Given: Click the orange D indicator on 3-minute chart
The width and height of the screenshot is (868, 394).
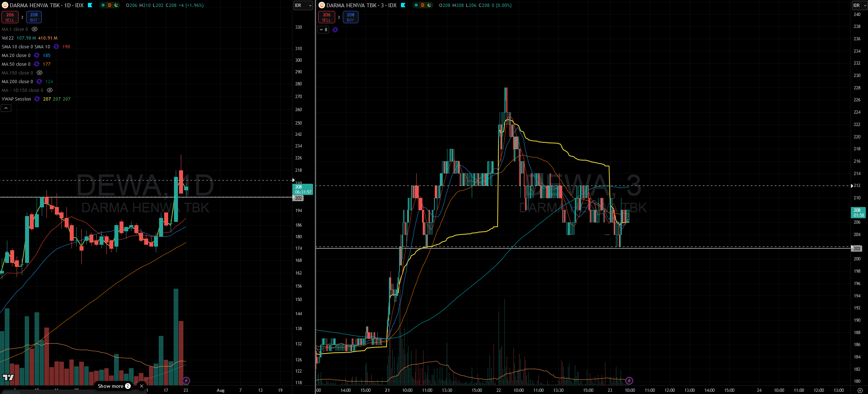Looking at the screenshot, I should 423,5.
